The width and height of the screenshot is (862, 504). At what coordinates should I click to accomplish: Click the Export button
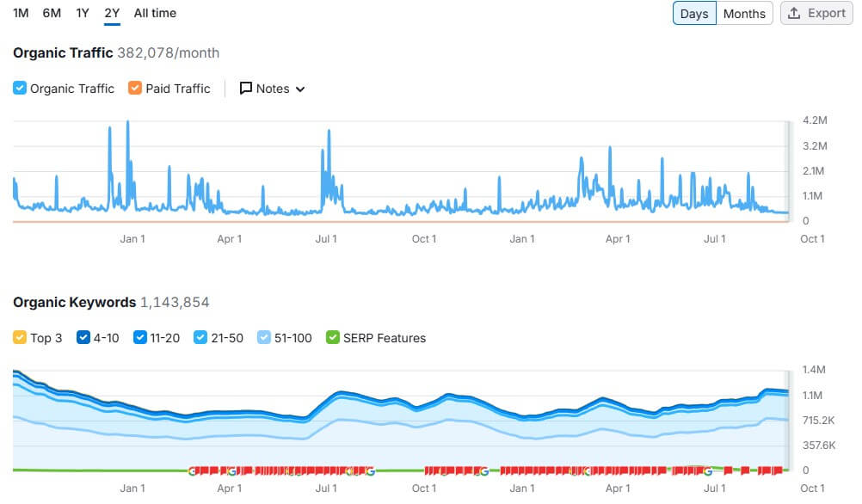click(816, 13)
